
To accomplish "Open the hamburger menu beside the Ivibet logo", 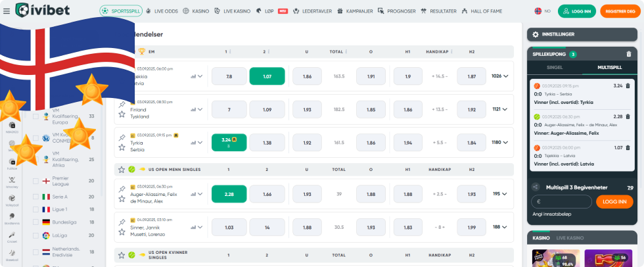I will click(6, 11).
